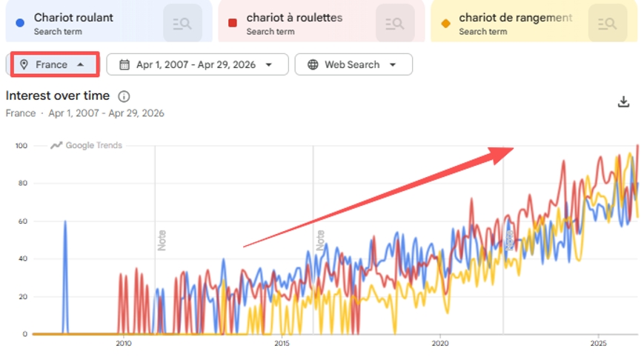The height and width of the screenshot is (357, 644).
Task: Edit the chariot de rangement search term
Action: coord(516,18)
